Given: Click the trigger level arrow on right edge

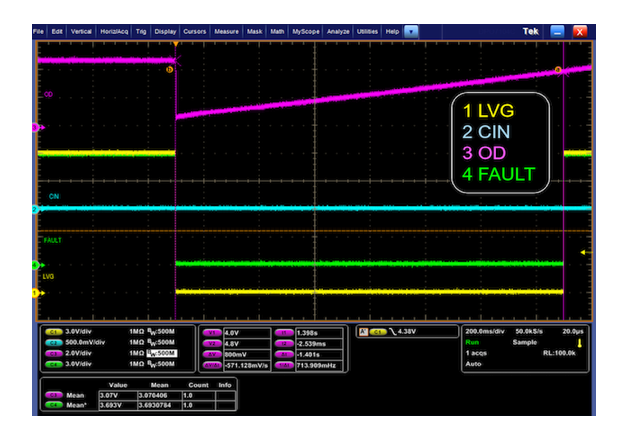Looking at the screenshot, I should click(x=583, y=252).
